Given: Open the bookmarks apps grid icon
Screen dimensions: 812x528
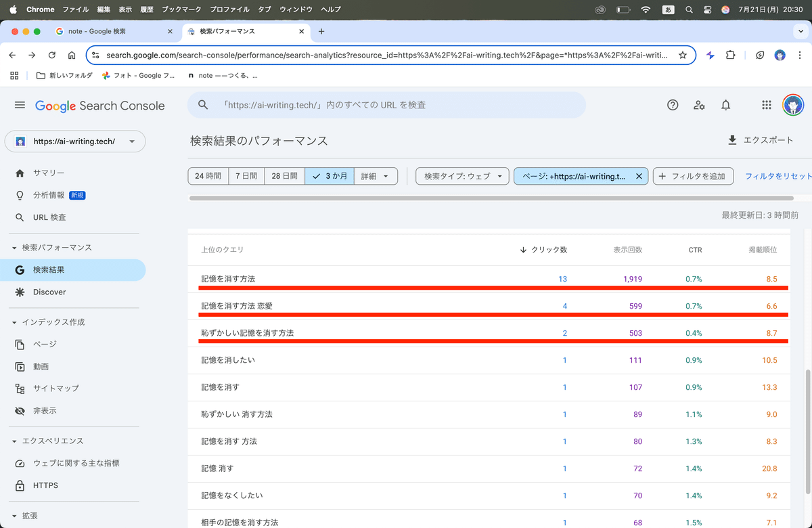Looking at the screenshot, I should coord(14,76).
